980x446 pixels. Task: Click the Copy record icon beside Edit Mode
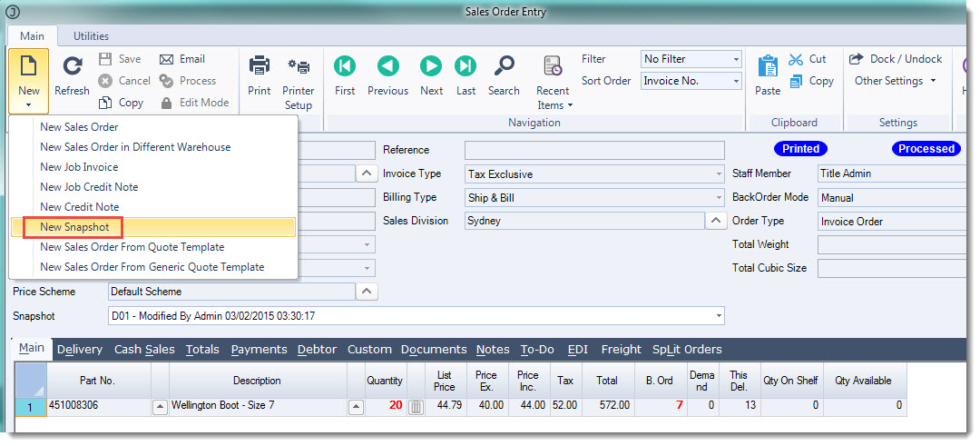tap(106, 103)
